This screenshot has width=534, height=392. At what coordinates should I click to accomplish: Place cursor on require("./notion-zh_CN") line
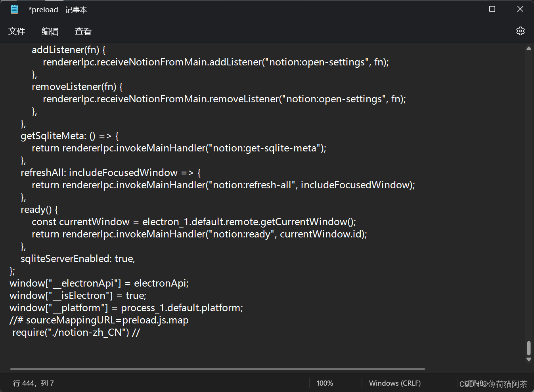(x=76, y=333)
